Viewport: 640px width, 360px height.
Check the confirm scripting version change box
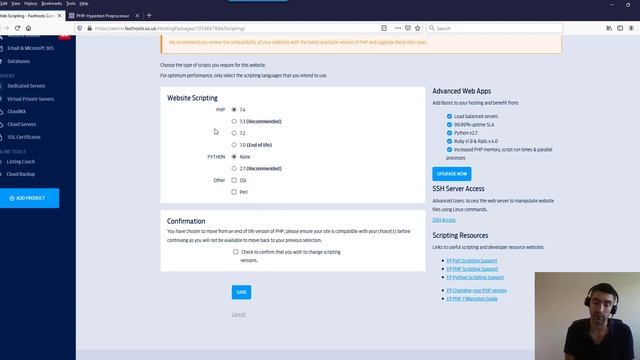(x=236, y=252)
